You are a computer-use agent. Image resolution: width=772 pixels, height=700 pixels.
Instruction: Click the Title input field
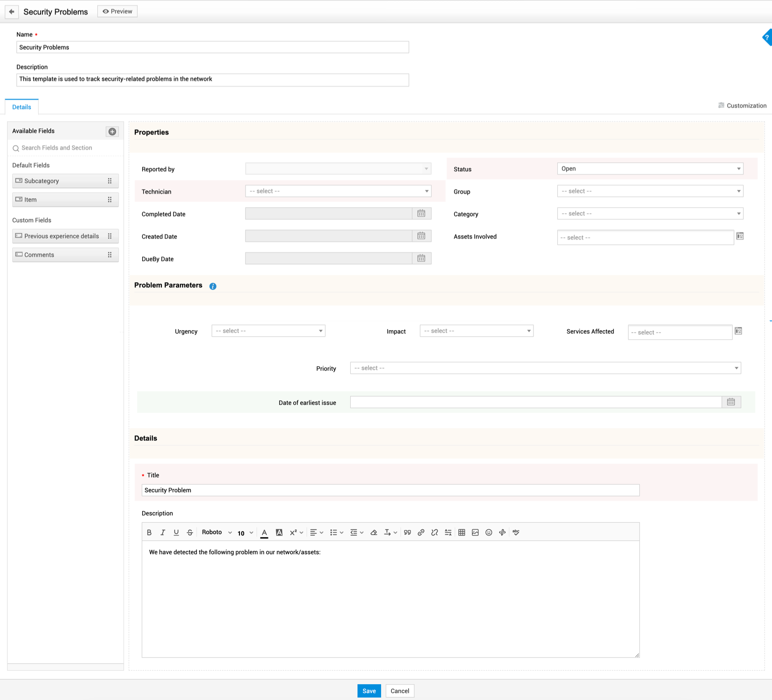click(390, 490)
